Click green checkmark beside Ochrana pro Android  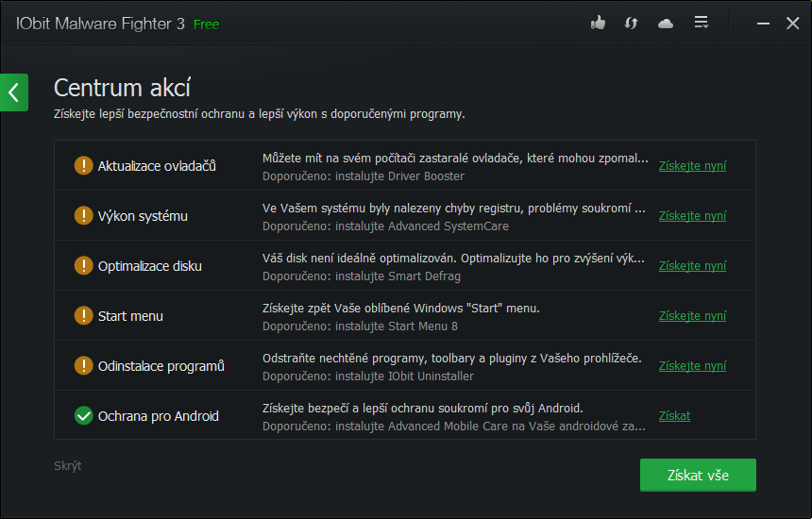pyautogui.click(x=83, y=416)
